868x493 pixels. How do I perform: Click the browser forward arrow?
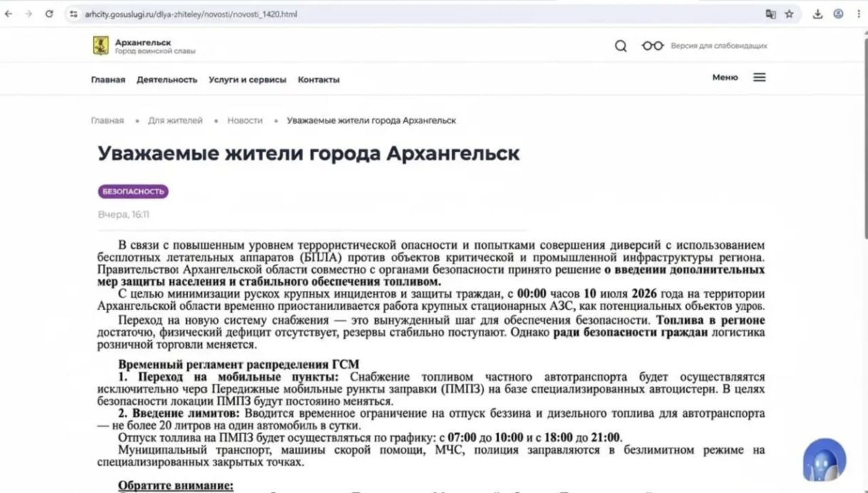[28, 14]
